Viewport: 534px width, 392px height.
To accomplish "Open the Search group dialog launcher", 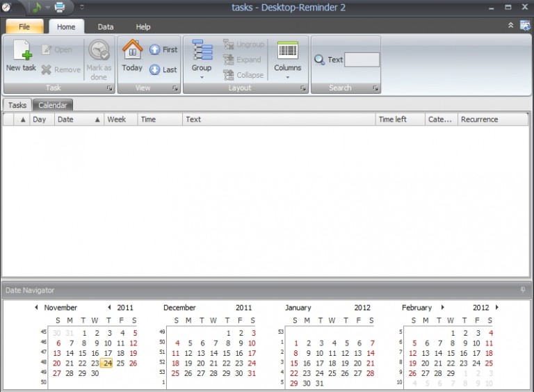I will 375,88.
